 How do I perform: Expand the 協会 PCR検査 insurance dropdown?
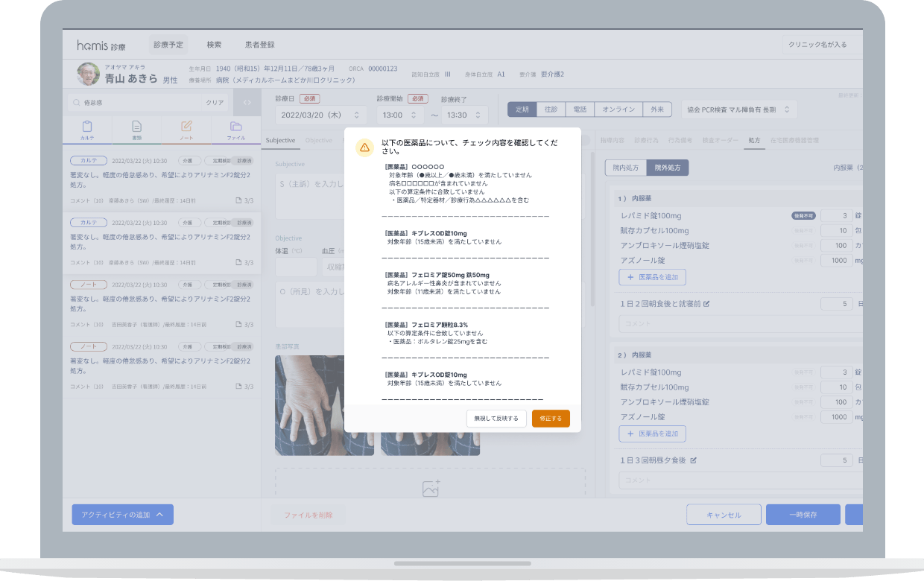(x=738, y=109)
